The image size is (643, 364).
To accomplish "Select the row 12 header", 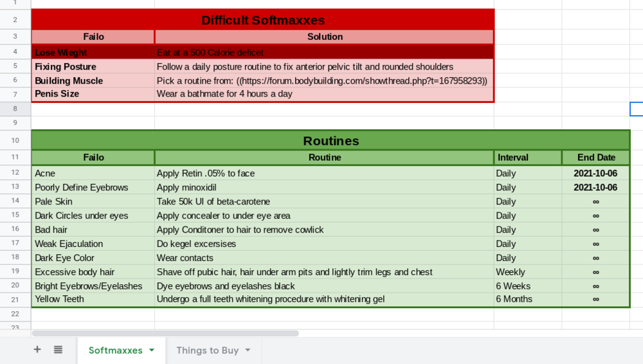I will coord(15,172).
